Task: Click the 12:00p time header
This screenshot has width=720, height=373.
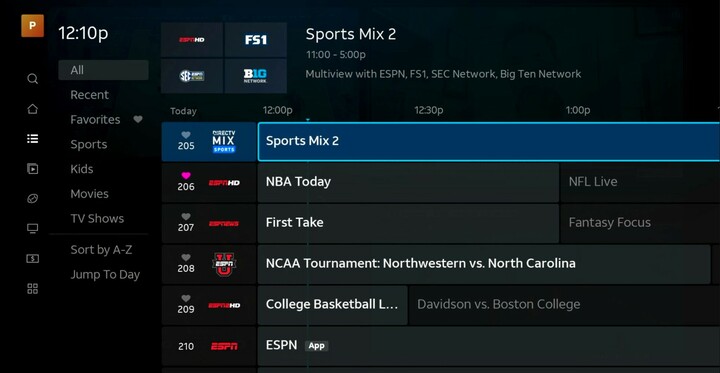Action: 277,111
